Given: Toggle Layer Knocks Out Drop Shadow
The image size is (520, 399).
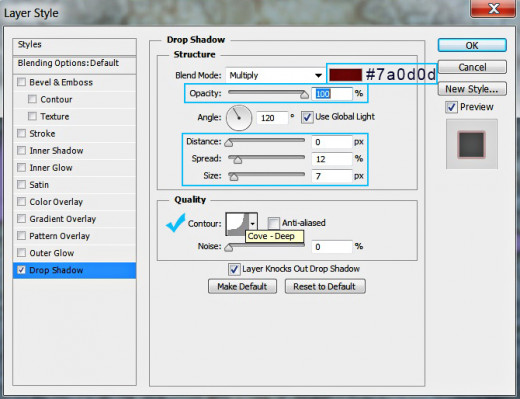Looking at the screenshot, I should [x=234, y=269].
